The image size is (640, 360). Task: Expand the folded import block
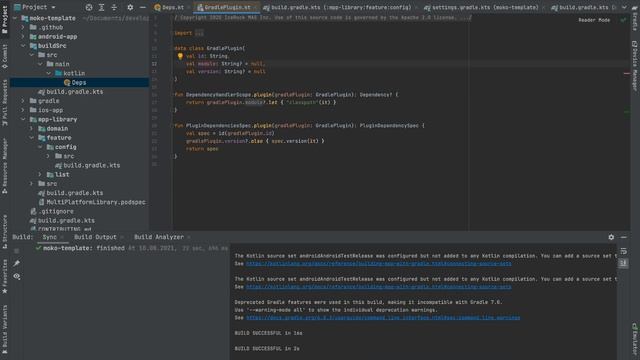click(199, 33)
